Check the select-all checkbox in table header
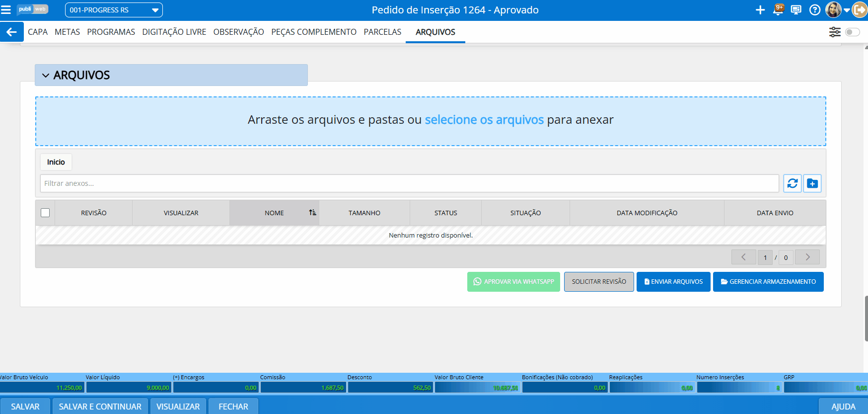868x414 pixels. pos(45,213)
